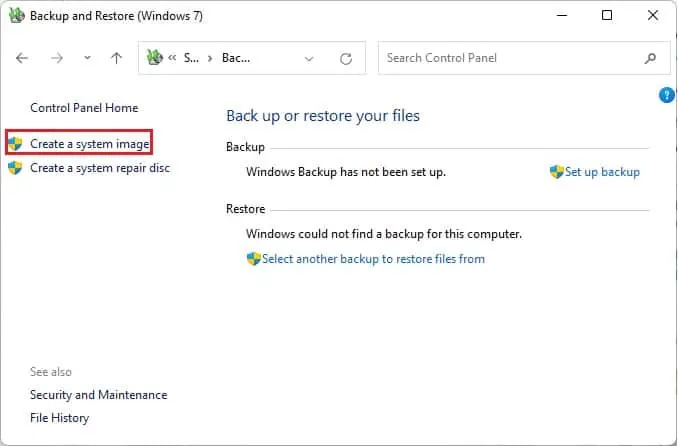The height and width of the screenshot is (446, 678).
Task: Minimize the Backup and Restore window
Action: click(x=562, y=16)
